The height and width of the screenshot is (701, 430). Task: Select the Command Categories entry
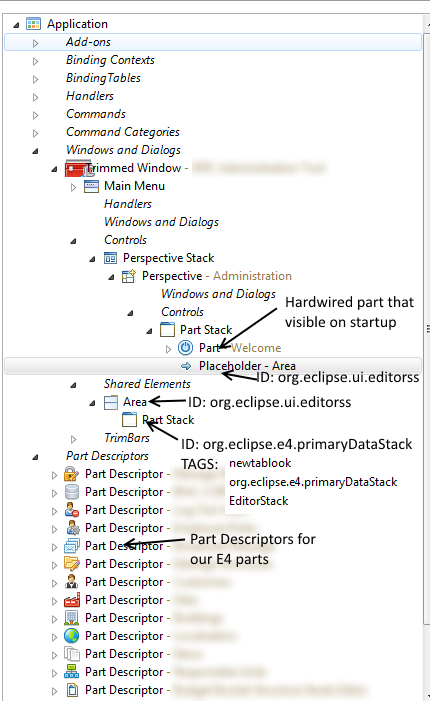[123, 132]
